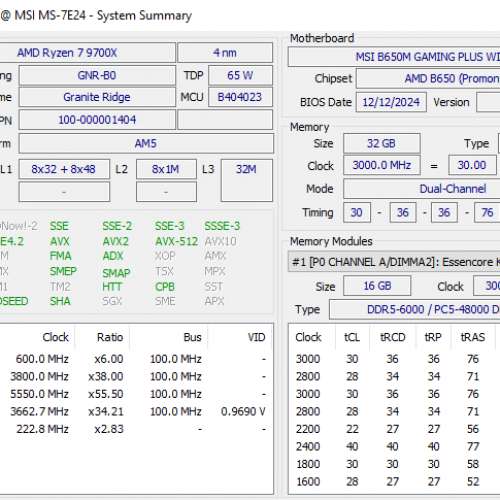The width and height of the screenshot is (500, 500).
Task: Click the tRAS column header
Action: tap(473, 337)
